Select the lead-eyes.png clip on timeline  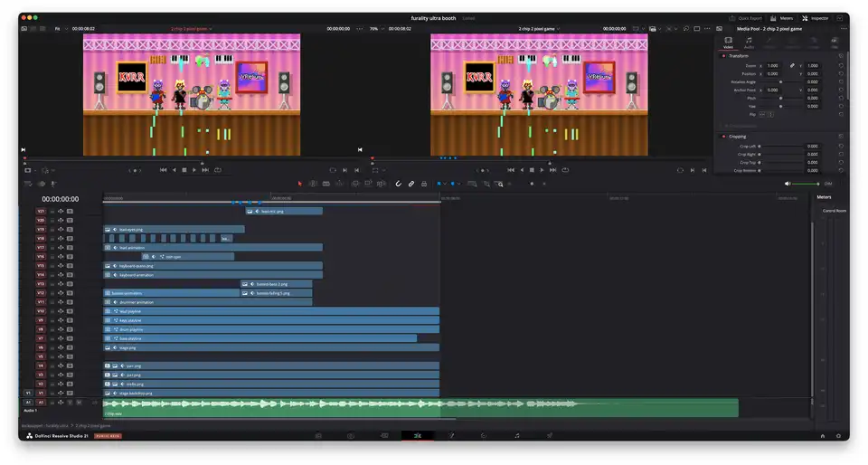click(x=174, y=229)
